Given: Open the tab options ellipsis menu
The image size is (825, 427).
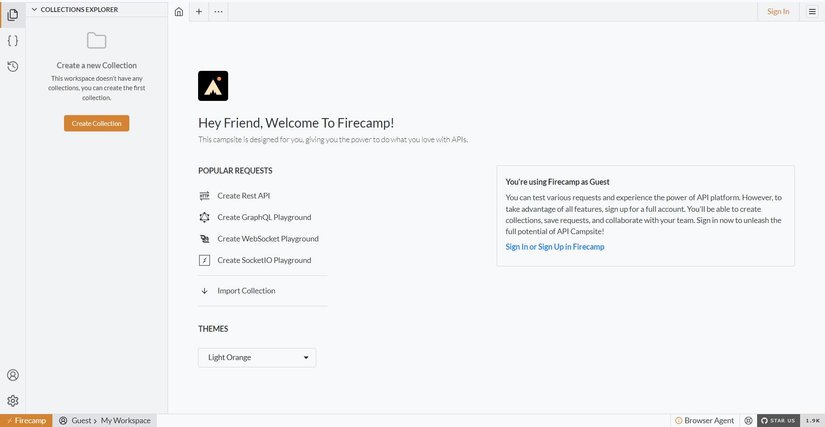Looking at the screenshot, I should tap(218, 12).
